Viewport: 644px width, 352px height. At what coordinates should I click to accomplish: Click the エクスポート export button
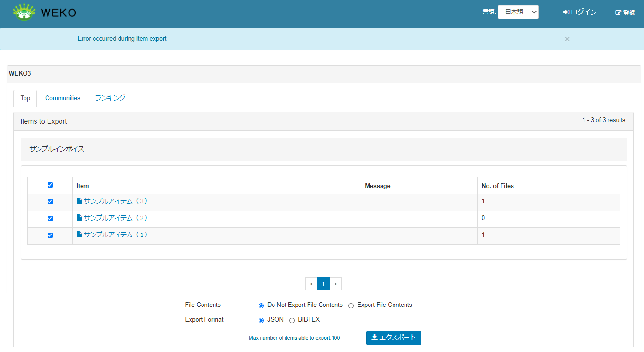click(x=394, y=338)
